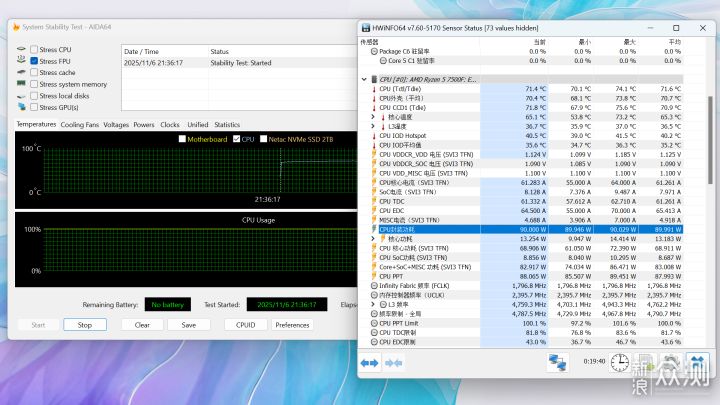The height and width of the screenshot is (405, 720).
Task: Click the monitor icon beside Stress GPU(s)
Action: pos(21,107)
